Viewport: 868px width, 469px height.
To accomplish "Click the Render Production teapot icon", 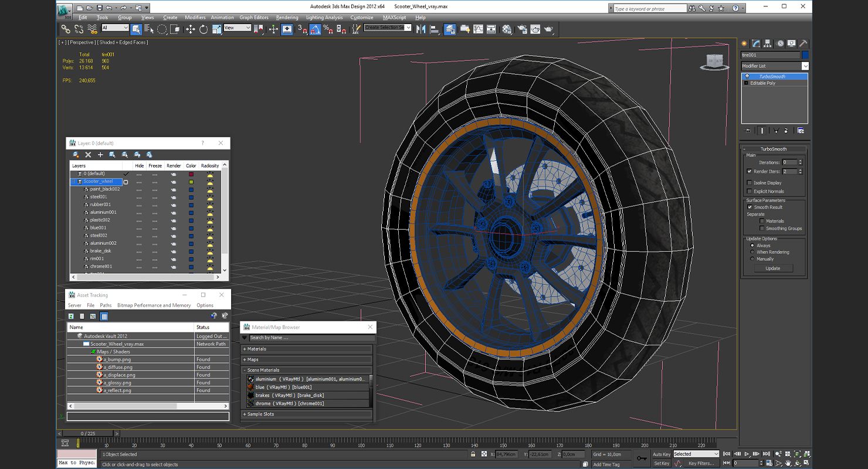I will [548, 29].
